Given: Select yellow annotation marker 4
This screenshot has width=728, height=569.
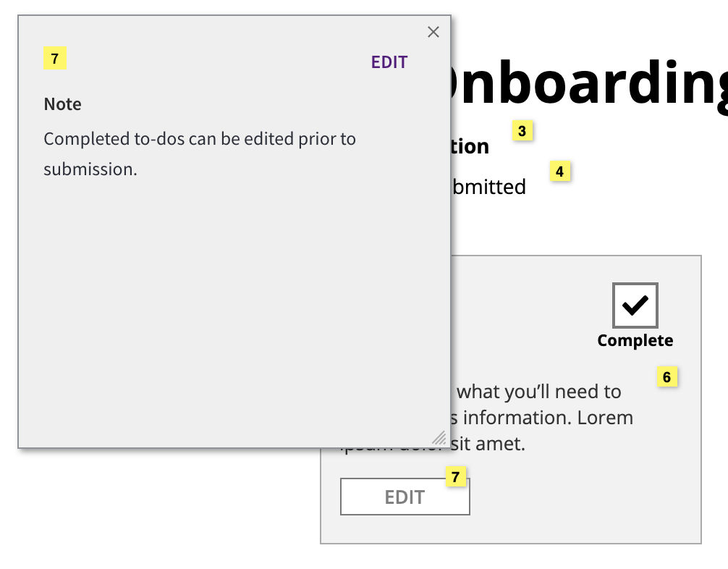Looking at the screenshot, I should point(559,172).
